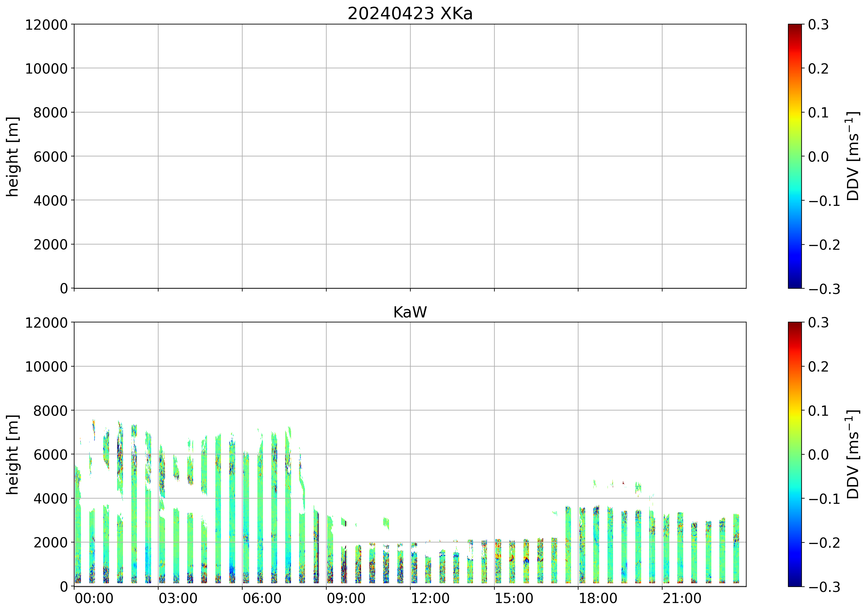Screen dimensions: 868x612
Task: Click the 09:00 time axis label
Action: click(346, 599)
